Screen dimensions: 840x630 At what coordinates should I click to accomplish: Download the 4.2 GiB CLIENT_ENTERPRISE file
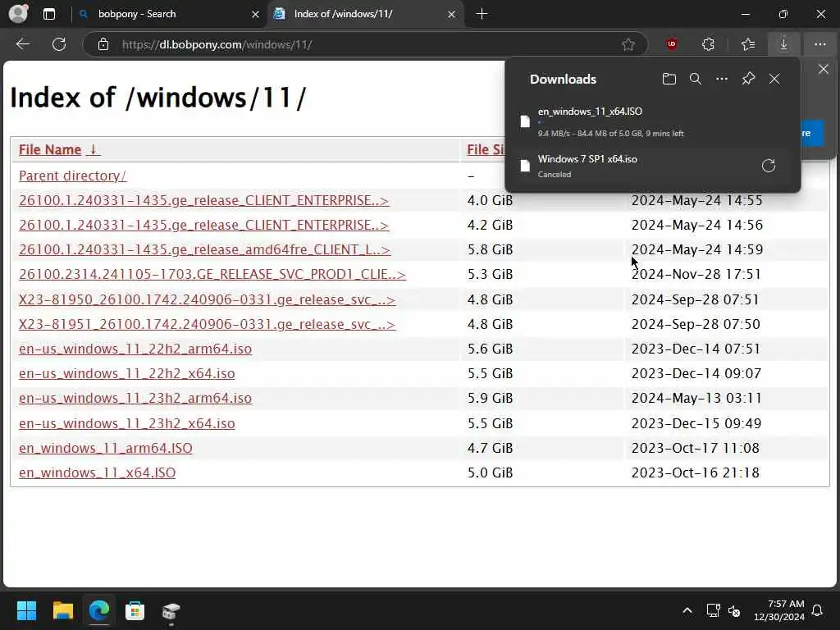point(203,225)
